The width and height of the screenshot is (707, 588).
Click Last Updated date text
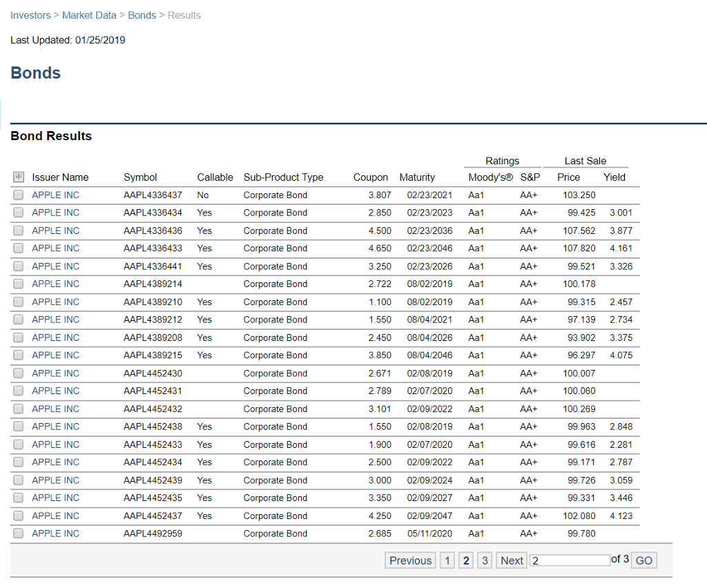tap(68, 40)
